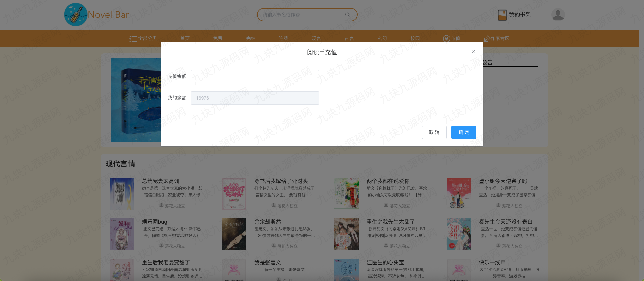644x281 pixels.
Task: Open cover of 我是张嘉文
Action: coord(234,270)
